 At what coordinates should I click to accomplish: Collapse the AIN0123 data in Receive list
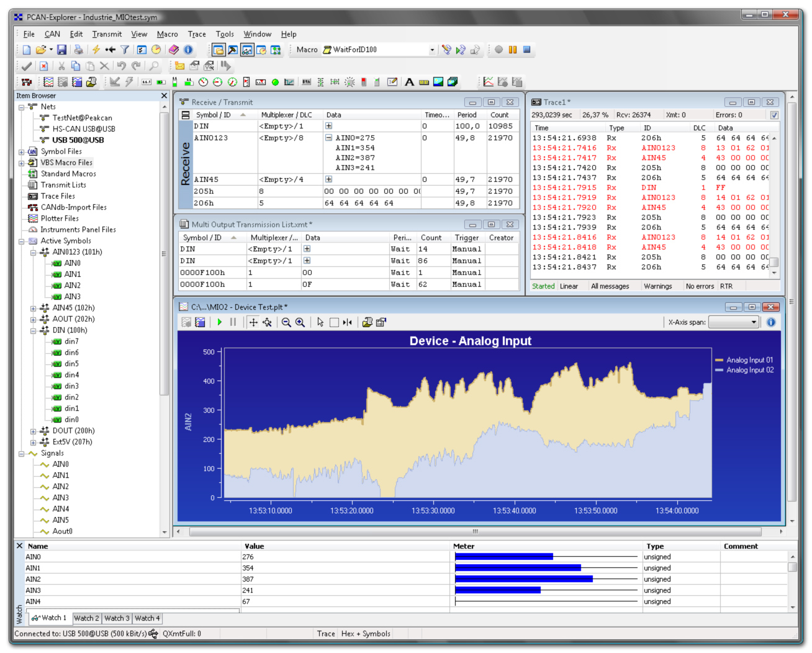[x=328, y=138]
